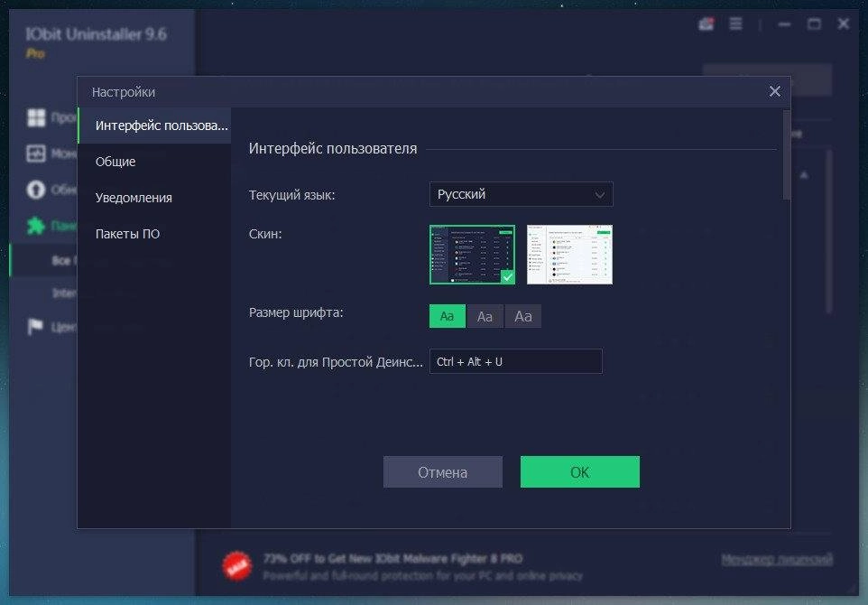Switch to the Общие settings tab
The height and width of the screenshot is (605, 868).
coord(154,162)
